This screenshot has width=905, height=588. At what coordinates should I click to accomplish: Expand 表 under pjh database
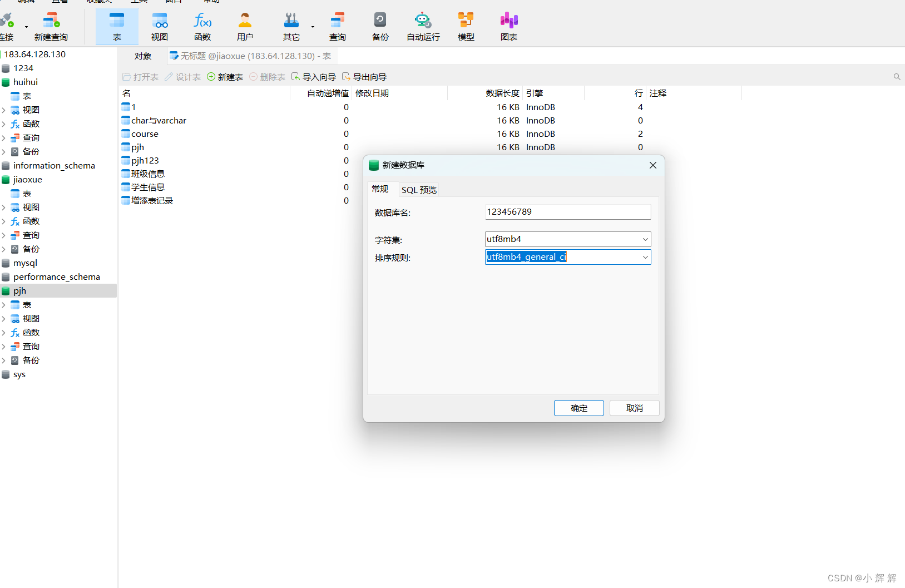4,305
